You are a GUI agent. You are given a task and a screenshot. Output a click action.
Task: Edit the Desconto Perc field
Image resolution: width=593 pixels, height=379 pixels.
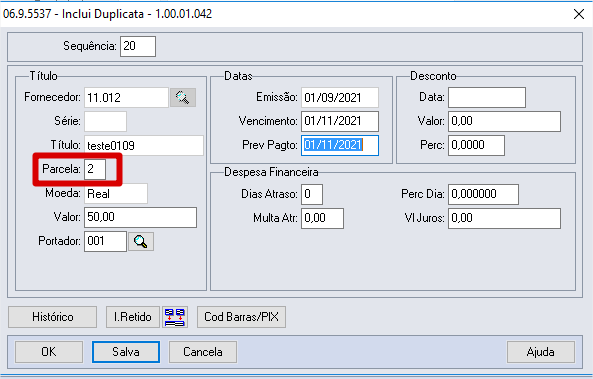click(x=476, y=145)
